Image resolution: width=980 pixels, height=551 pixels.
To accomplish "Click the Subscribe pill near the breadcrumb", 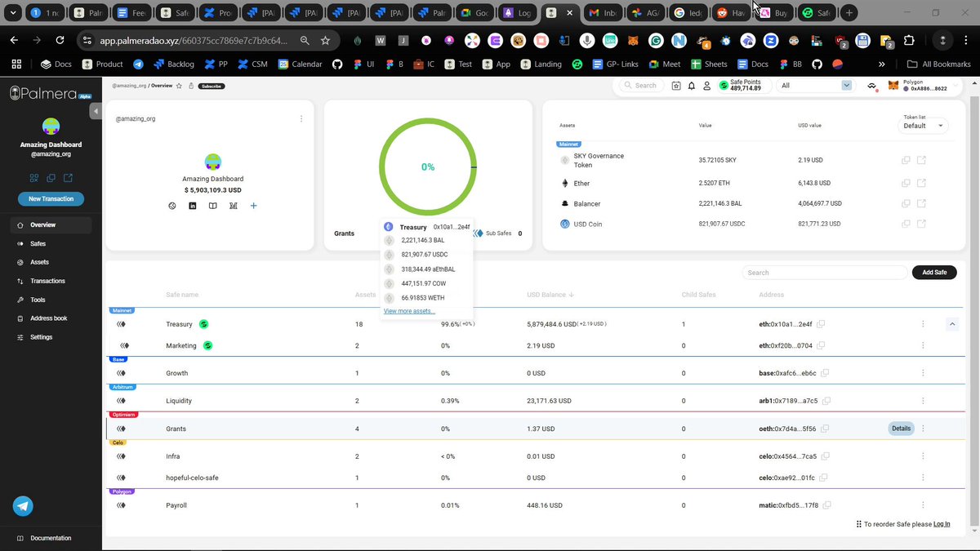I will (211, 86).
